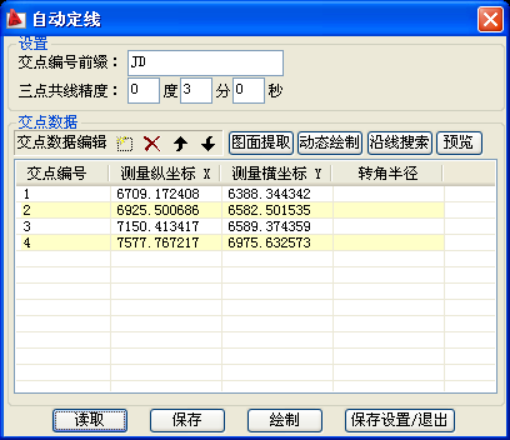The image size is (510, 440).
Task: Click the 度 degrees input field
Action: pyautogui.click(x=144, y=90)
